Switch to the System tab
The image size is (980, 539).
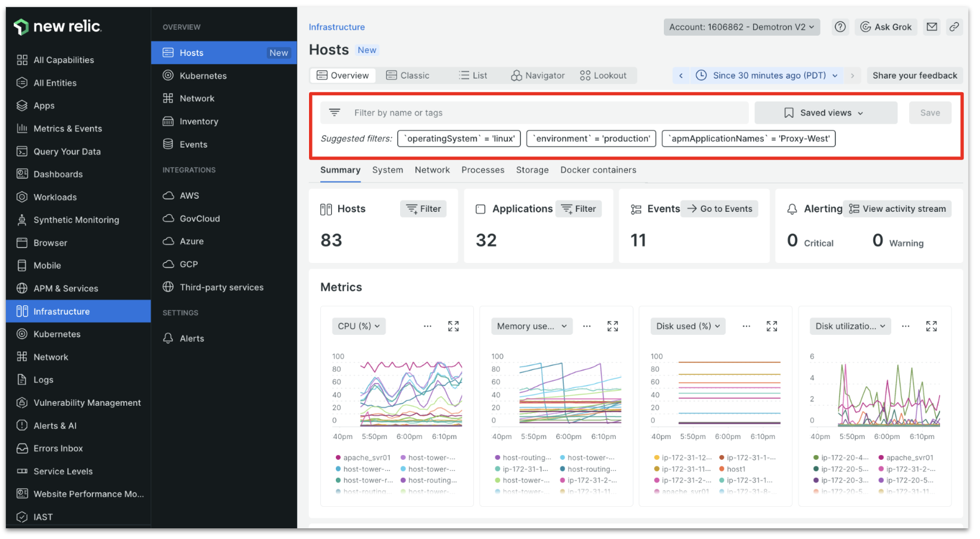tap(388, 170)
